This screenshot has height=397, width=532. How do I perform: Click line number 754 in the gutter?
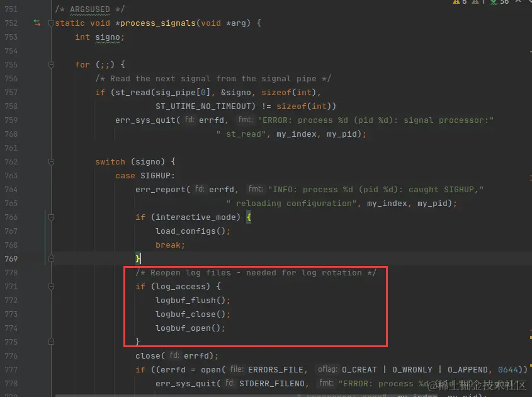(x=11, y=51)
